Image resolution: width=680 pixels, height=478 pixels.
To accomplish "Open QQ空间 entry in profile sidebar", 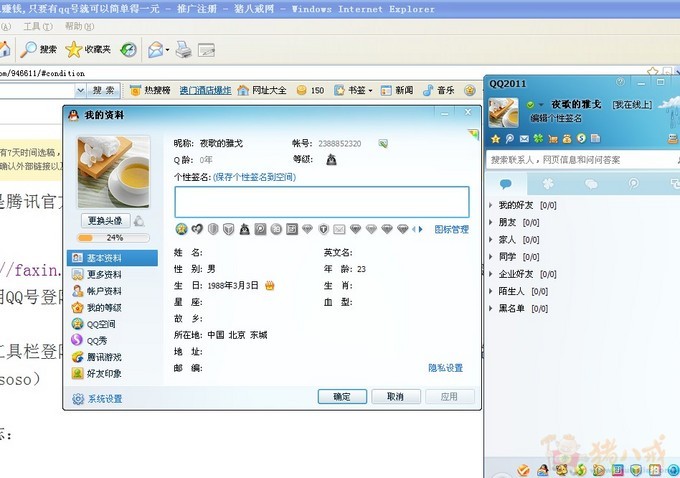I will click(94, 324).
